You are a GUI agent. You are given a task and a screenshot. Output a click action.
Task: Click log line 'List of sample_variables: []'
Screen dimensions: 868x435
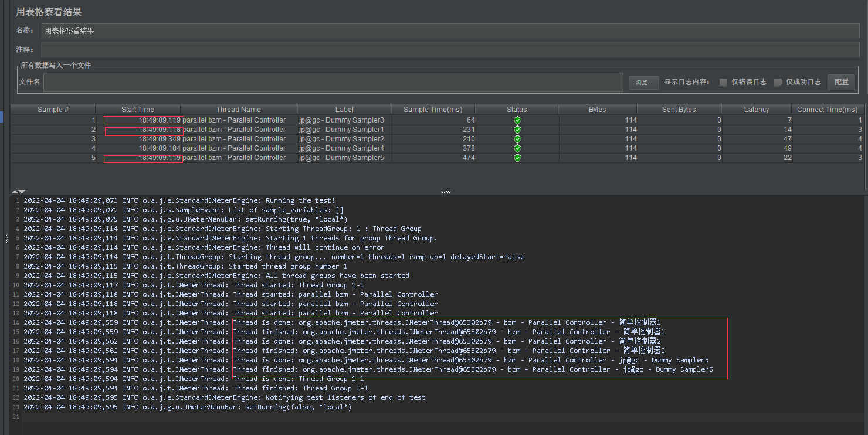tap(184, 210)
